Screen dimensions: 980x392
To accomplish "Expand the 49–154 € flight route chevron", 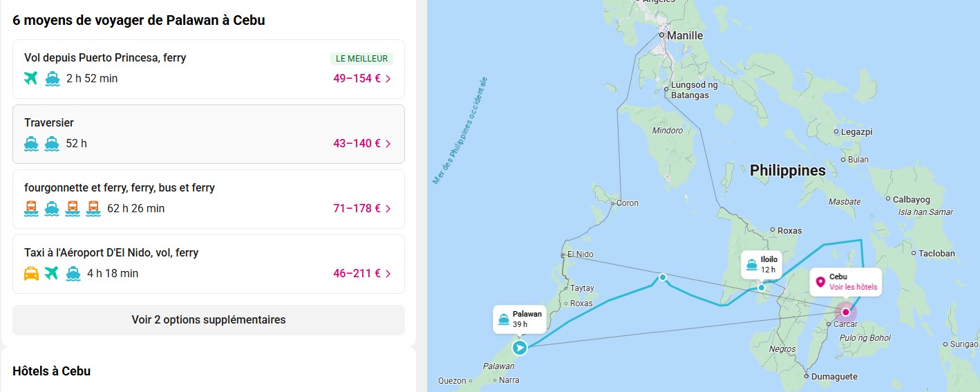I will (388, 79).
